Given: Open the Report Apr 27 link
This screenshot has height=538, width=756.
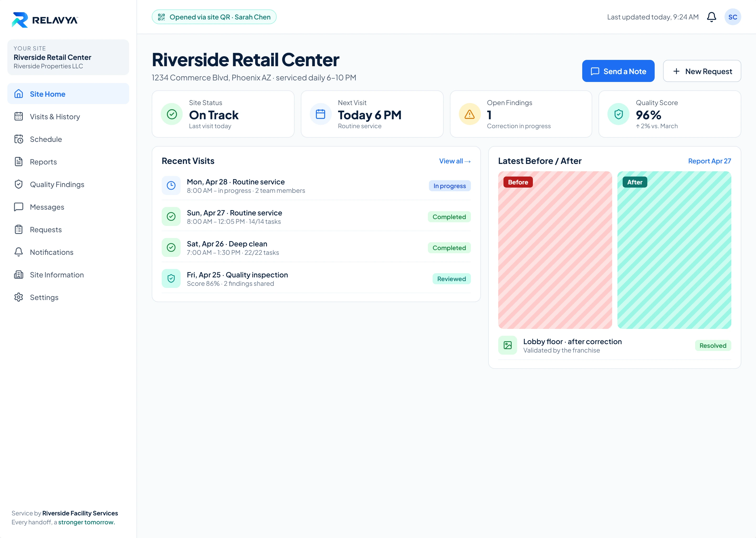Looking at the screenshot, I should (x=709, y=161).
